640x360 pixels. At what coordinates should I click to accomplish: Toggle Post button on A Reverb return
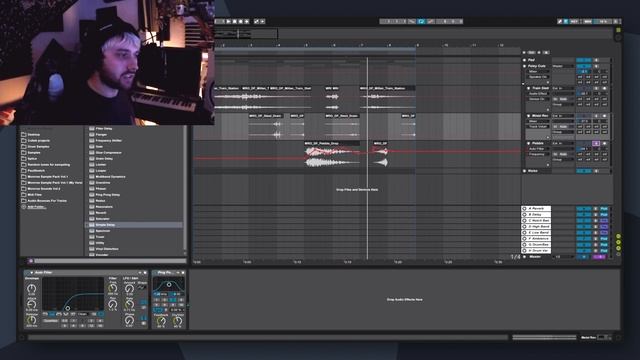point(604,209)
